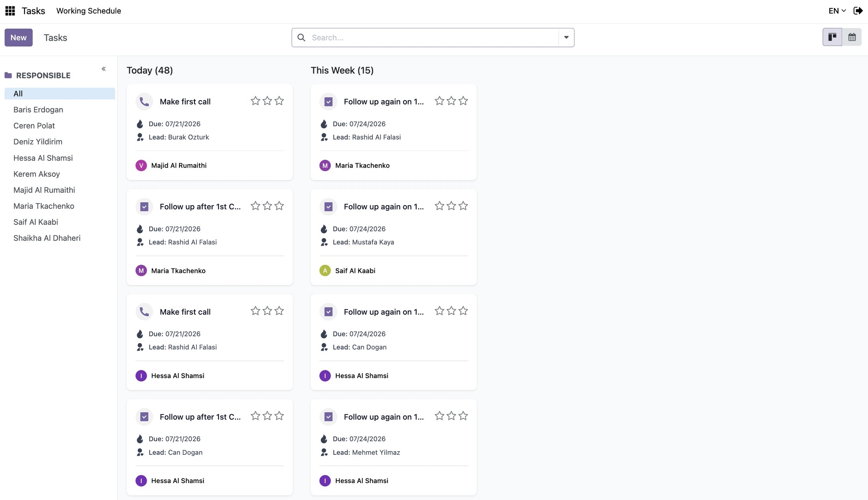Set second star on Mustafa Kaya card
The image size is (868, 500).
point(451,206)
